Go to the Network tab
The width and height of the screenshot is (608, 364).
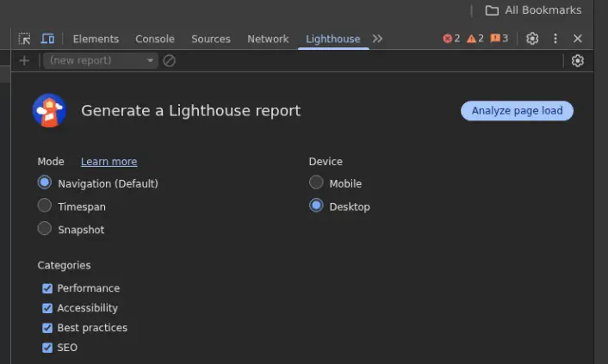(x=268, y=39)
